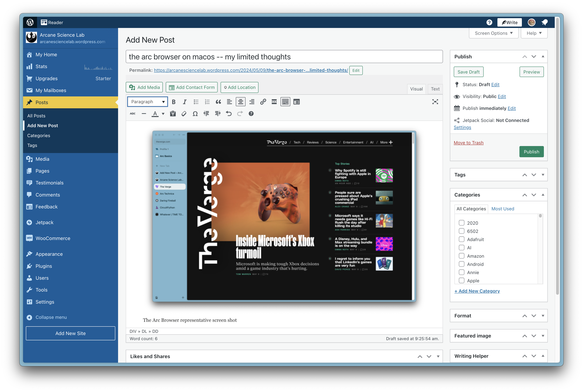Check the Annie category

tap(461, 272)
